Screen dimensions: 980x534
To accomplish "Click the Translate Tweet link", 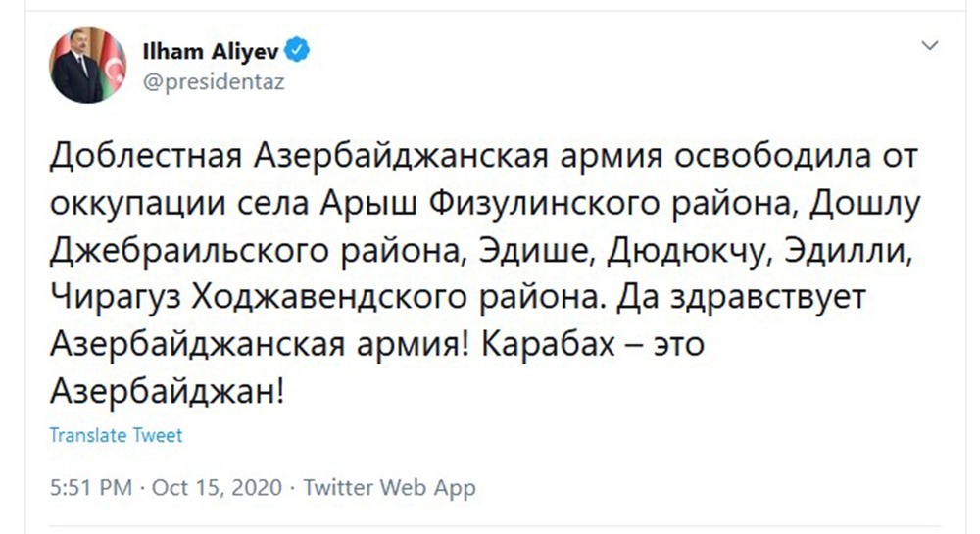I will pos(116,435).
